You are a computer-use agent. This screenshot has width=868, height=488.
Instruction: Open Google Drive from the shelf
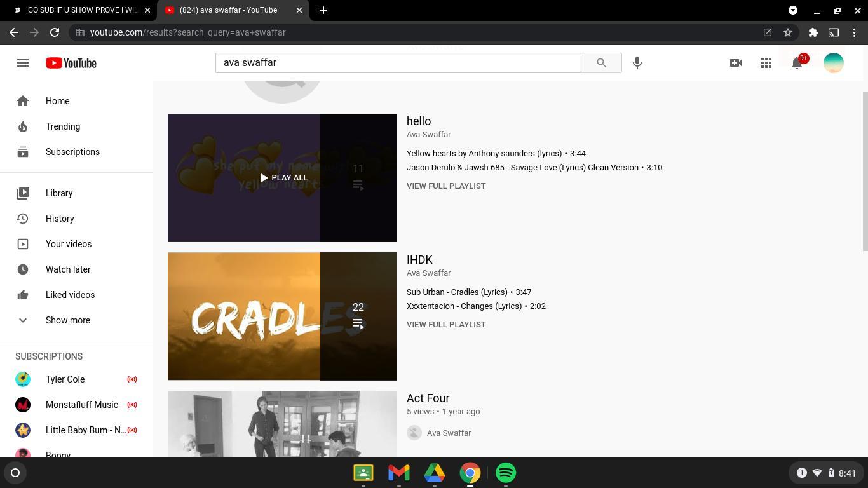435,473
